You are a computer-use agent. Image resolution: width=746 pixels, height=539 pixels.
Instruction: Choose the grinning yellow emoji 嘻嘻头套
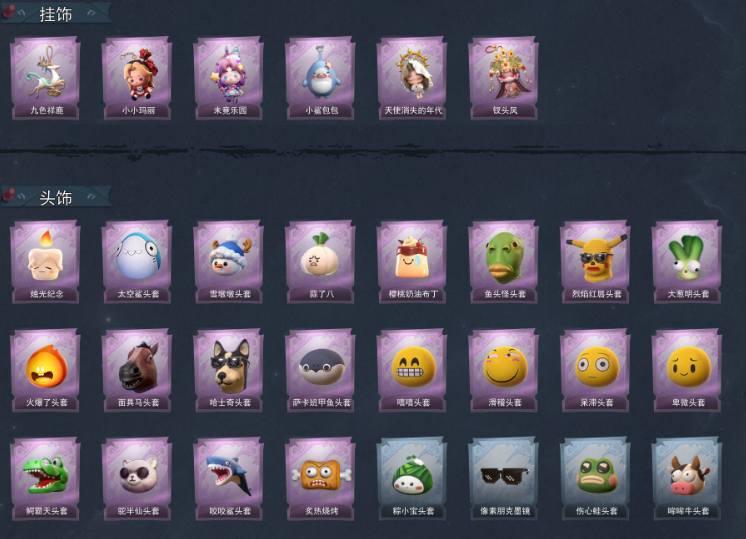pos(412,370)
